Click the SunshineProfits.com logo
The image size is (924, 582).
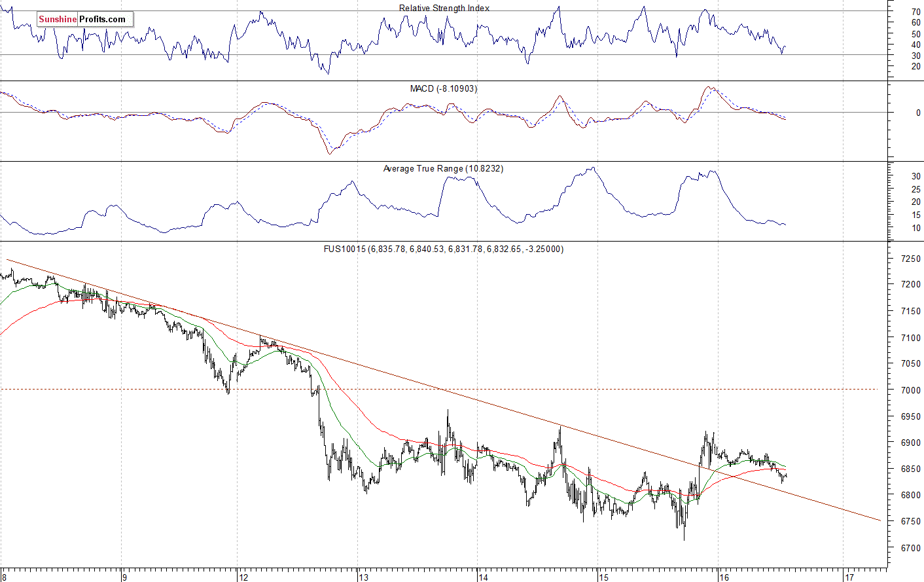click(x=84, y=19)
